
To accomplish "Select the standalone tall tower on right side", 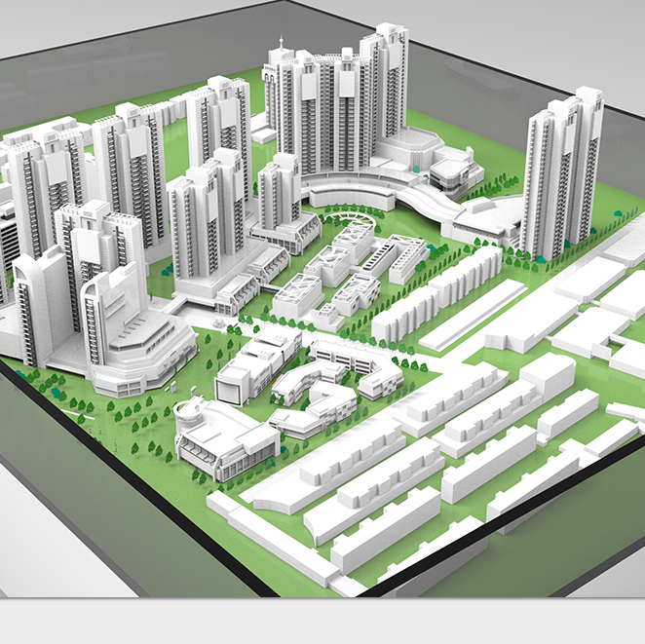I will (561, 173).
